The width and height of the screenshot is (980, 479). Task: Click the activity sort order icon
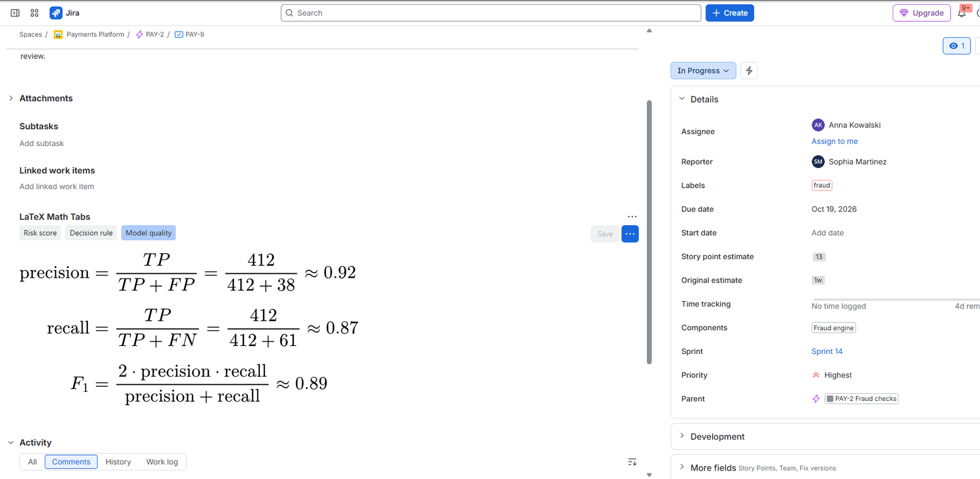[632, 462]
